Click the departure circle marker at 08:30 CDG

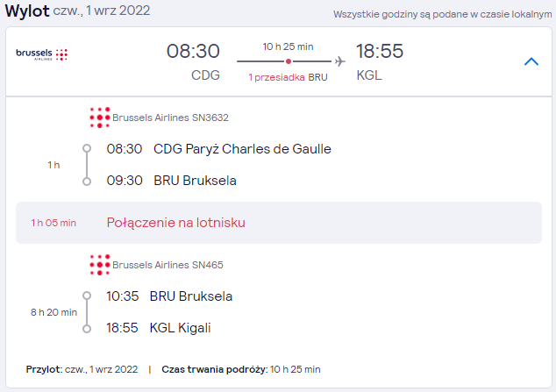[87, 148]
